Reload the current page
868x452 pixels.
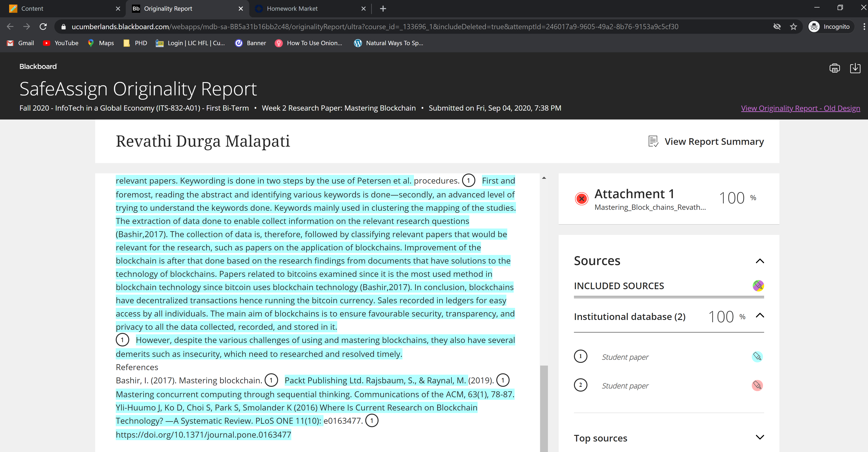click(43, 27)
